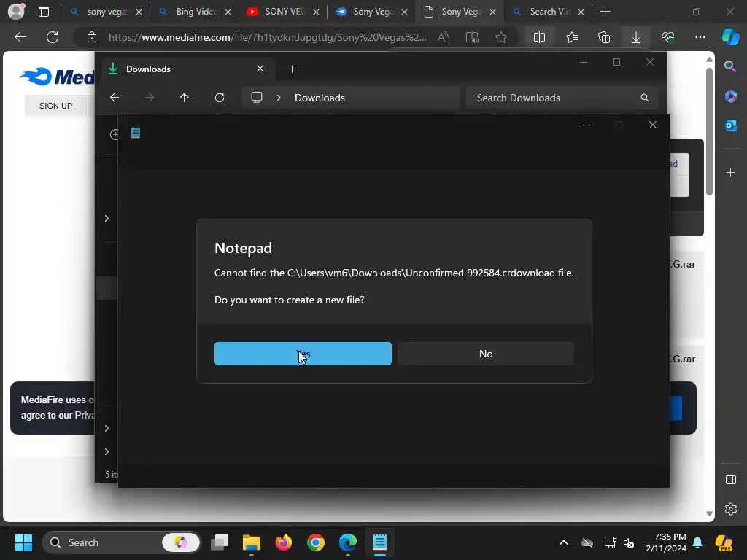Open Task View on the taskbar
Screen dimensions: 747x560
220,542
